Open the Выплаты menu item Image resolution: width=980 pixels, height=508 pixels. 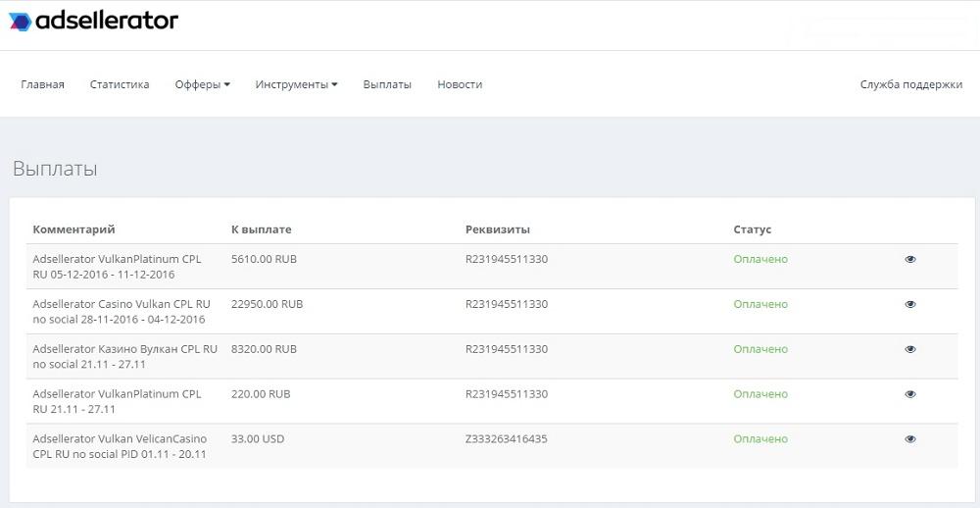click(x=387, y=84)
